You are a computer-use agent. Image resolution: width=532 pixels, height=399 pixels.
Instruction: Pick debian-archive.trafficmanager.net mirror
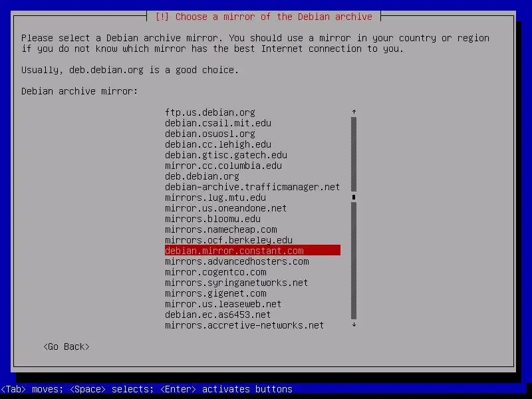253,187
